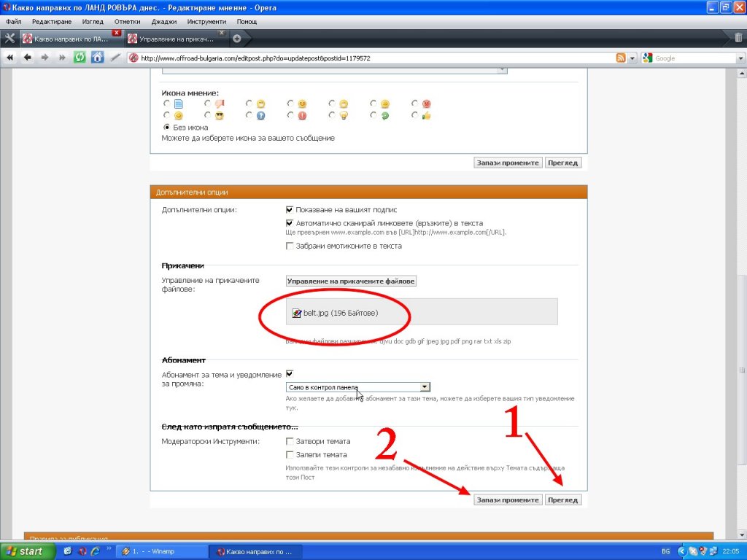Select the 'Без икона' radio option
The width and height of the screenshot is (747, 560).
pos(166,127)
